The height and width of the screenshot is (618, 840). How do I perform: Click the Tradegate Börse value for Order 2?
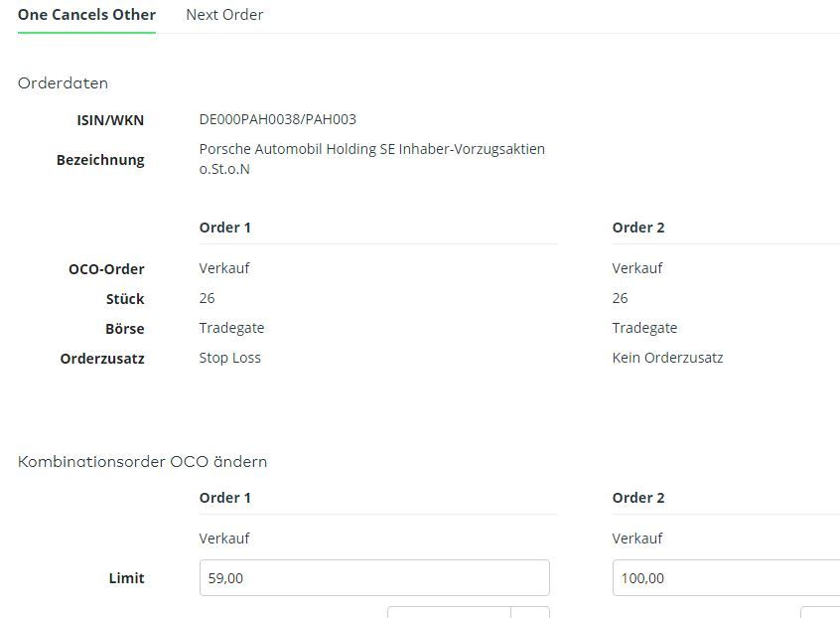[x=644, y=328]
